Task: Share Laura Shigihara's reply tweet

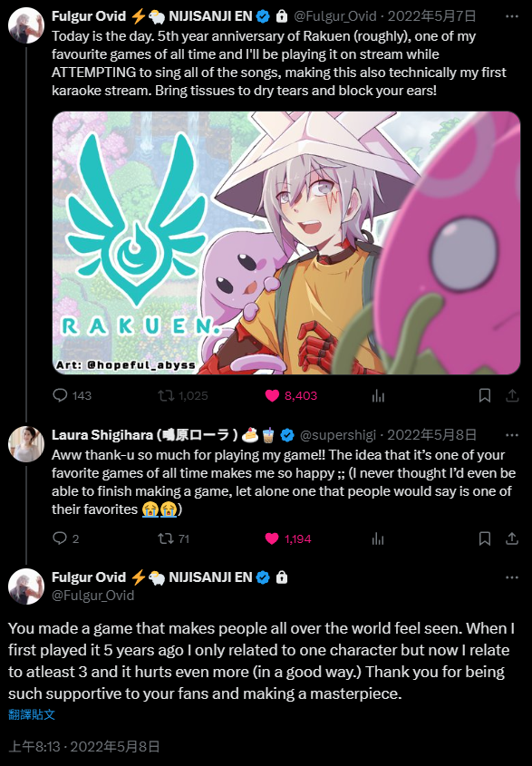Action: pos(512,538)
